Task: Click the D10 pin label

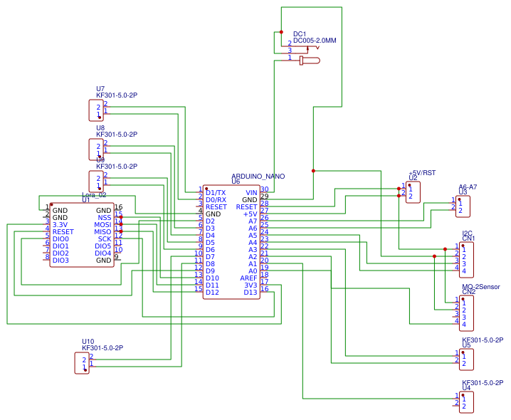Action: 213,278
